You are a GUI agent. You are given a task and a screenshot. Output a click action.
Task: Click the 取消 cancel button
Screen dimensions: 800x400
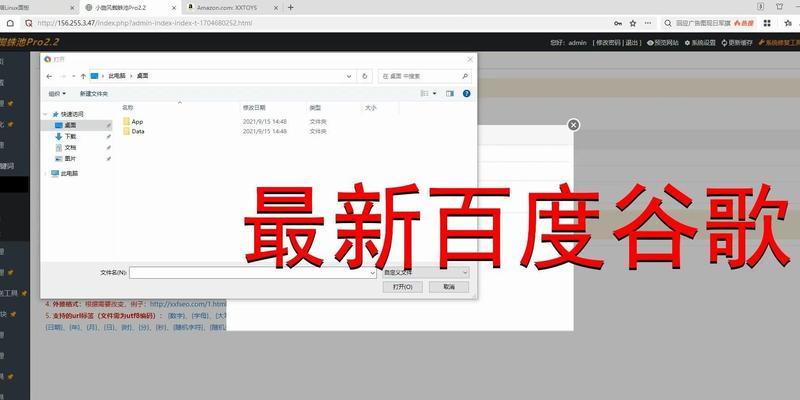click(x=449, y=287)
